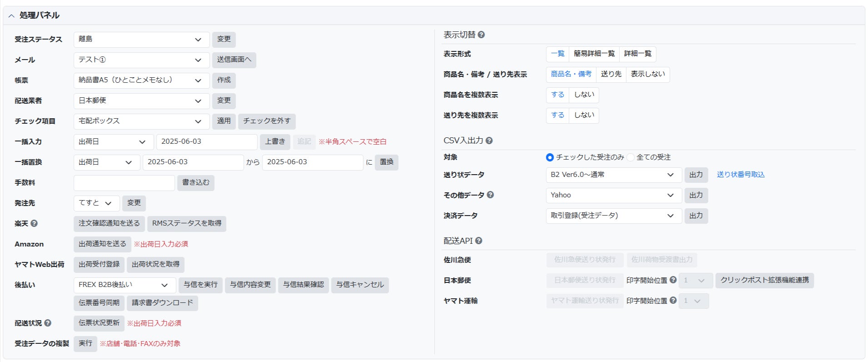Screen dimensions: 868x362
Task: Open help icon for ヤマト運輸 印字開始位置
Action: pyautogui.click(x=673, y=300)
